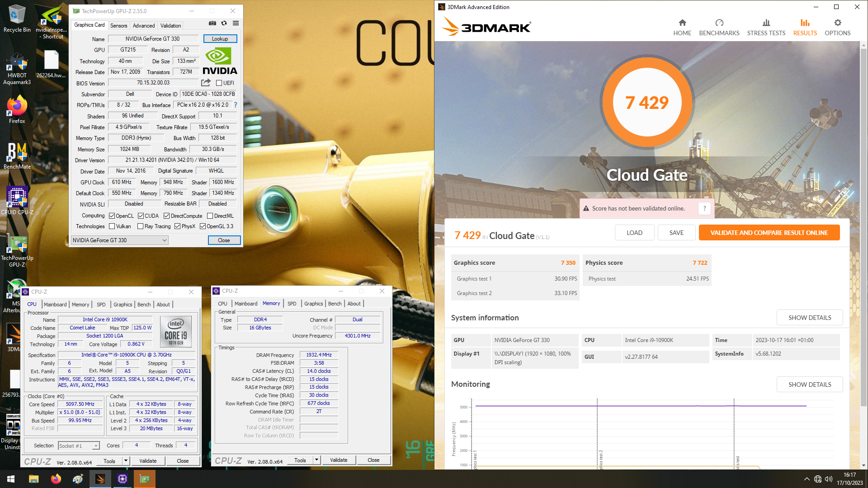Click volume icon in system tray
This screenshot has height=488, width=868.
829,479
